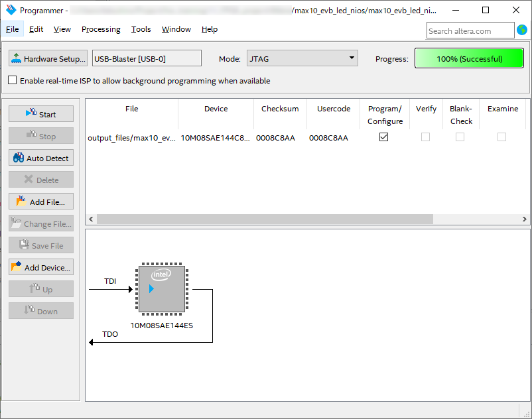Click the USB-Blaster hardware field
This screenshot has width=532, height=419.
[x=147, y=58]
